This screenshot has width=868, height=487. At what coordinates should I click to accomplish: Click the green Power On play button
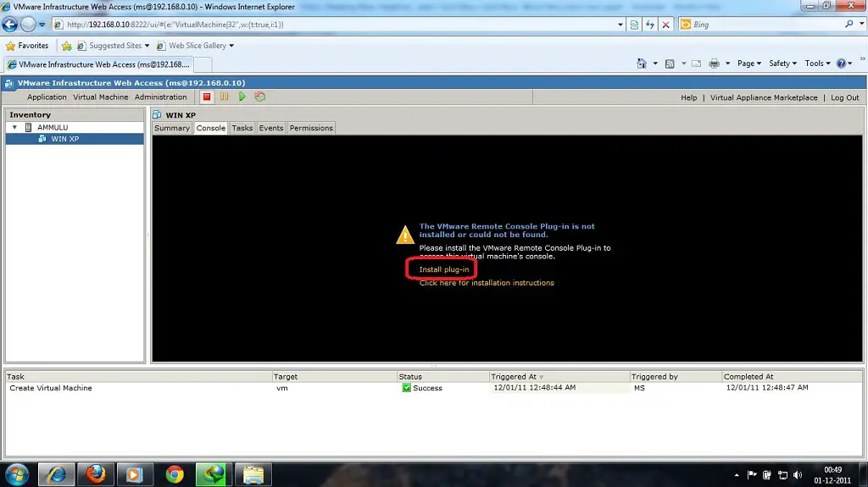click(x=242, y=97)
